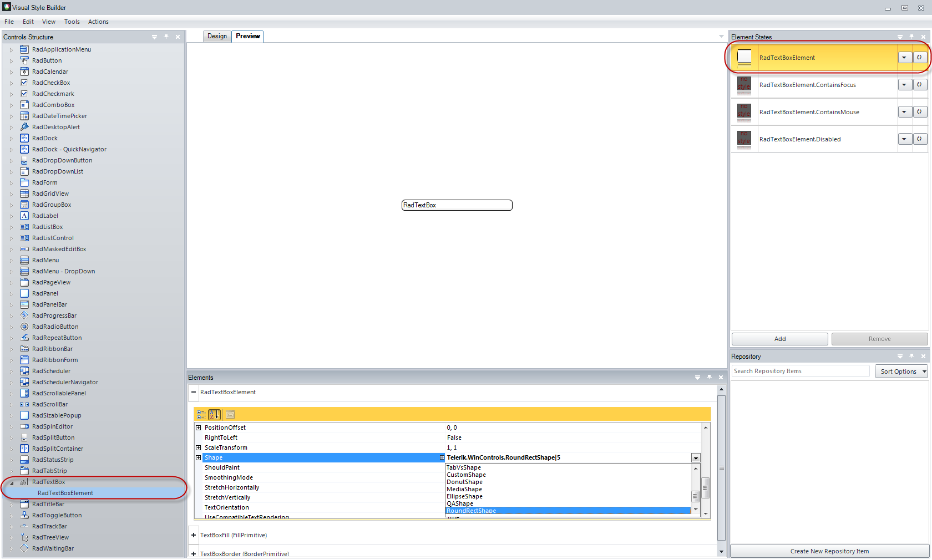Open dropdown for RadTextBoxElement.Disabled state
Screen dimensions: 932x560
pyautogui.click(x=905, y=139)
